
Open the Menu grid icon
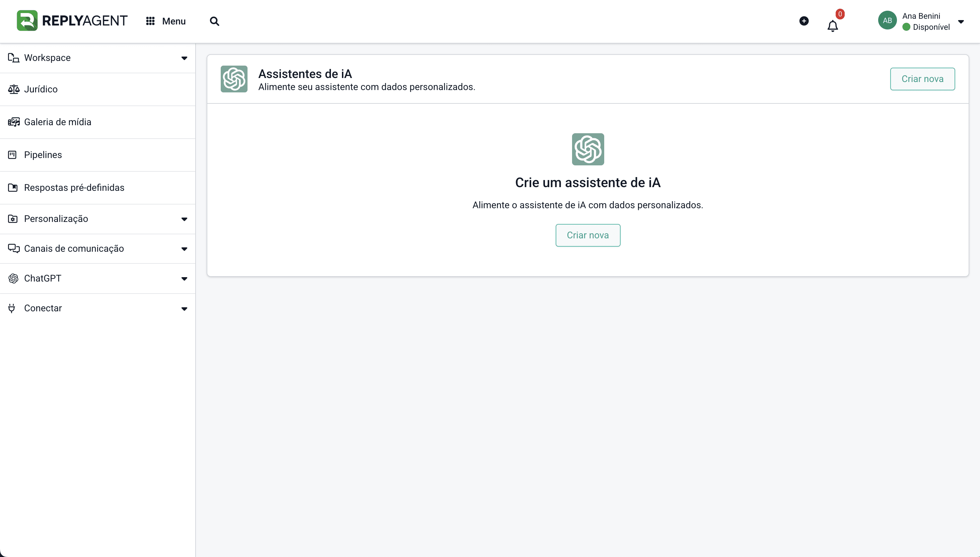click(x=150, y=21)
